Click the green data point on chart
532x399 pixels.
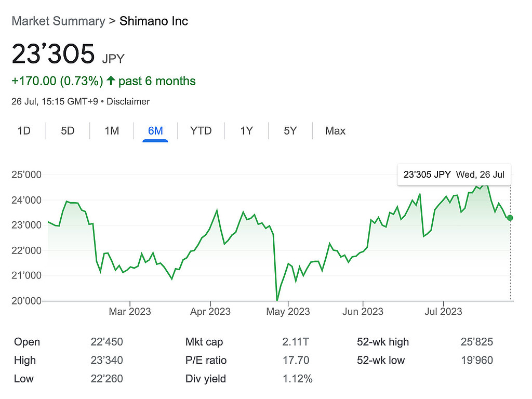pyautogui.click(x=510, y=218)
